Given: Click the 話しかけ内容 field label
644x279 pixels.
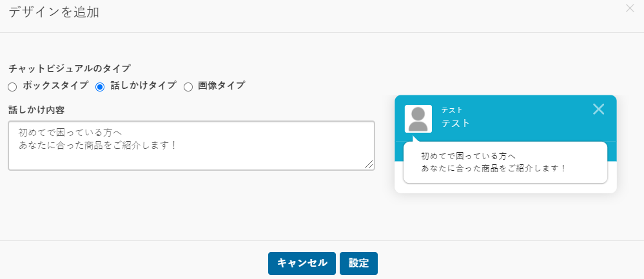Looking at the screenshot, I should coord(37,110).
